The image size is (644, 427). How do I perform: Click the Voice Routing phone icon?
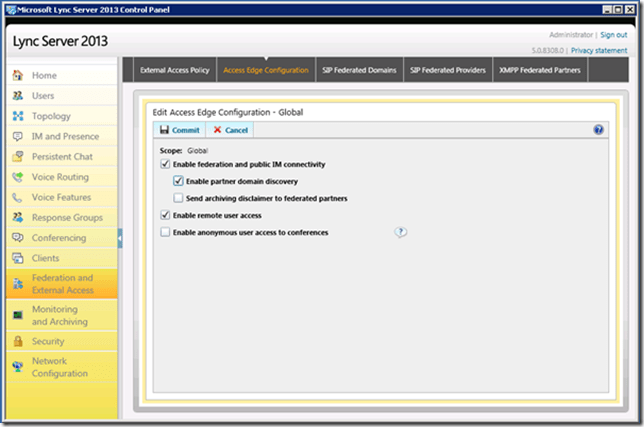click(x=18, y=177)
